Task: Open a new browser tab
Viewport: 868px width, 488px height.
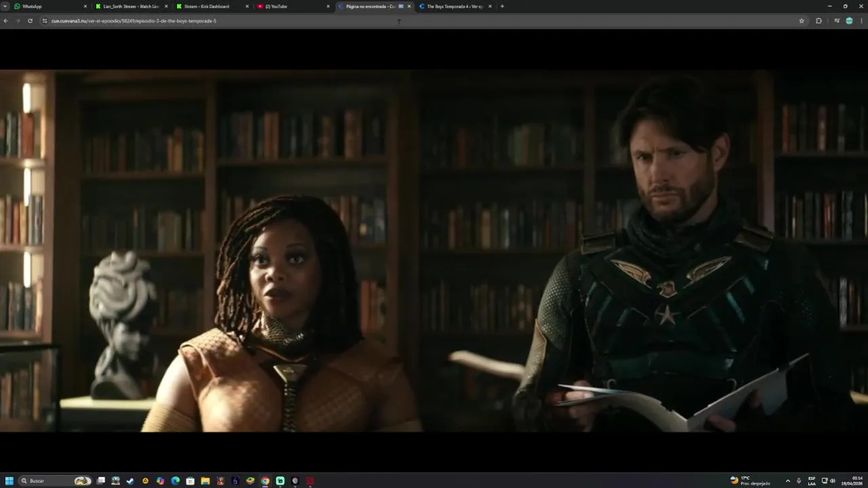Action: (x=502, y=6)
